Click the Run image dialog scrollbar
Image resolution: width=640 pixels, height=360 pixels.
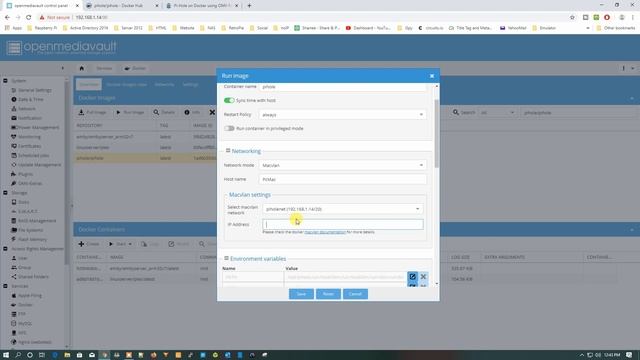point(437,133)
